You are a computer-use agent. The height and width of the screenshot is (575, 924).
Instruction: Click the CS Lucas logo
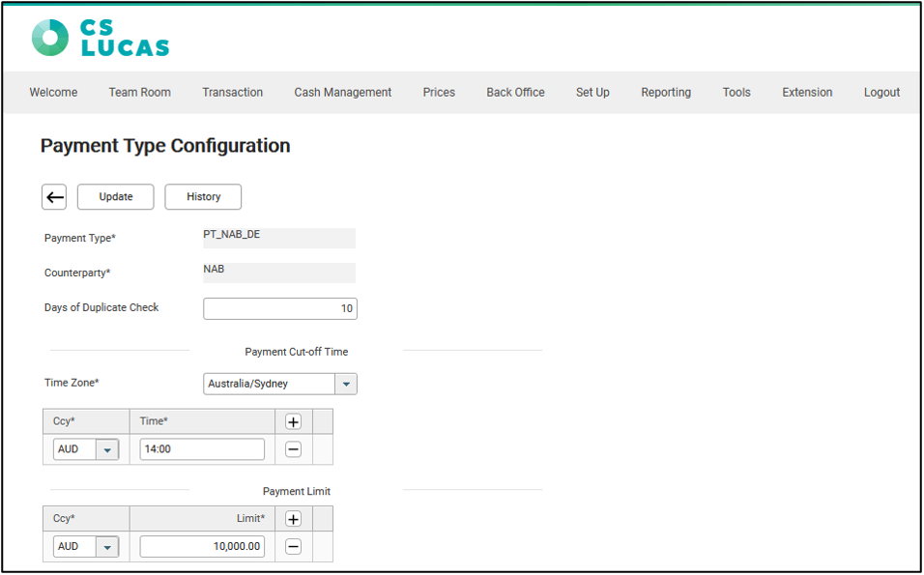(101, 38)
